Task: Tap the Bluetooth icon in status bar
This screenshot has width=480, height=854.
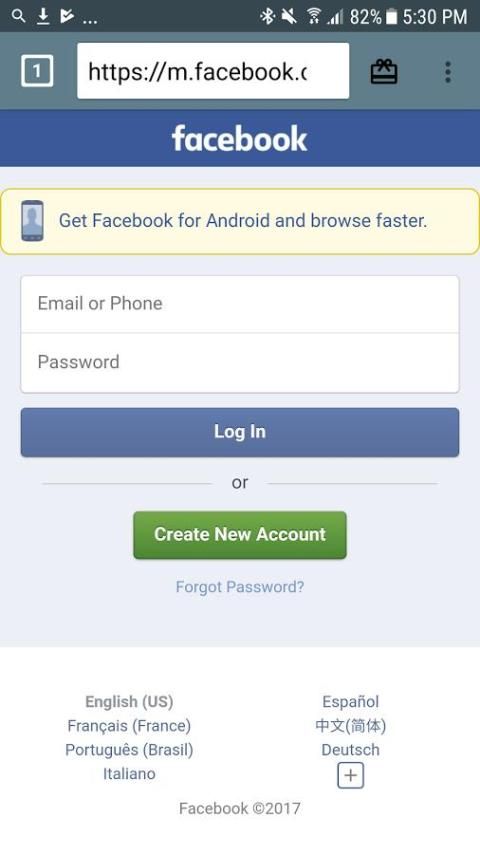Action: point(268,16)
